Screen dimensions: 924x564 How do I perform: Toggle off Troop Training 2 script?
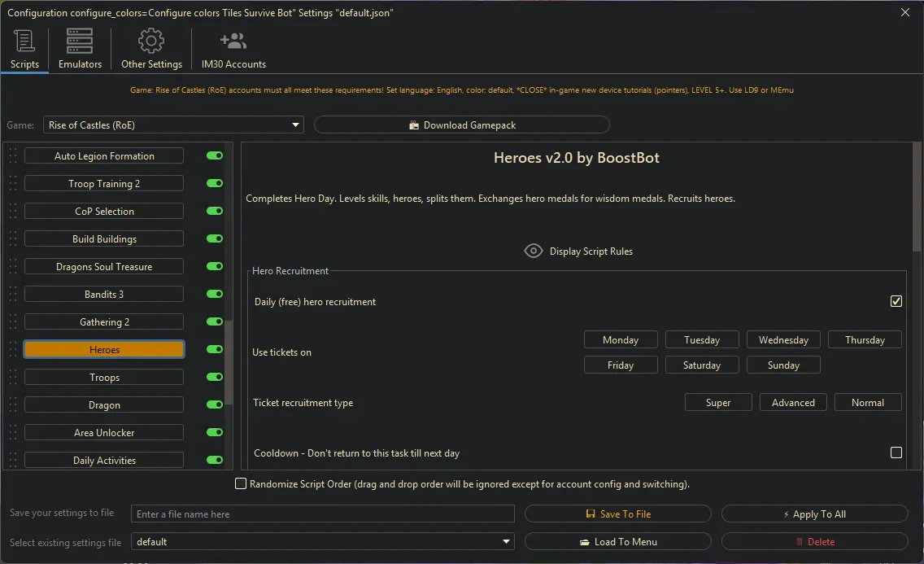215,183
